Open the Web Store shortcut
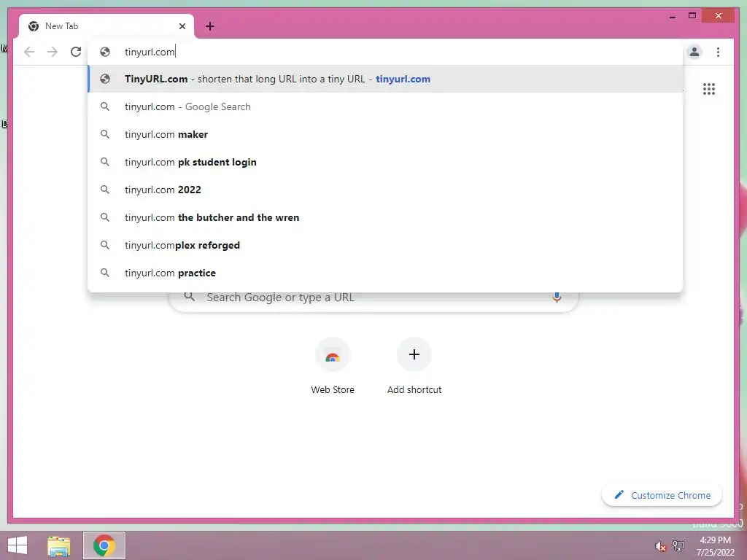747x560 pixels. [x=333, y=366]
